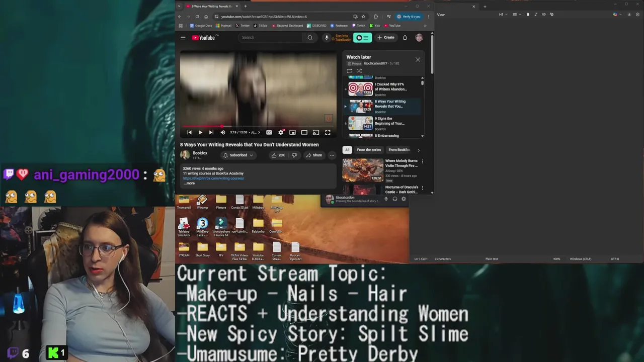
Task: Deafen with headphones icon in Discord panel
Action: pyautogui.click(x=395, y=199)
